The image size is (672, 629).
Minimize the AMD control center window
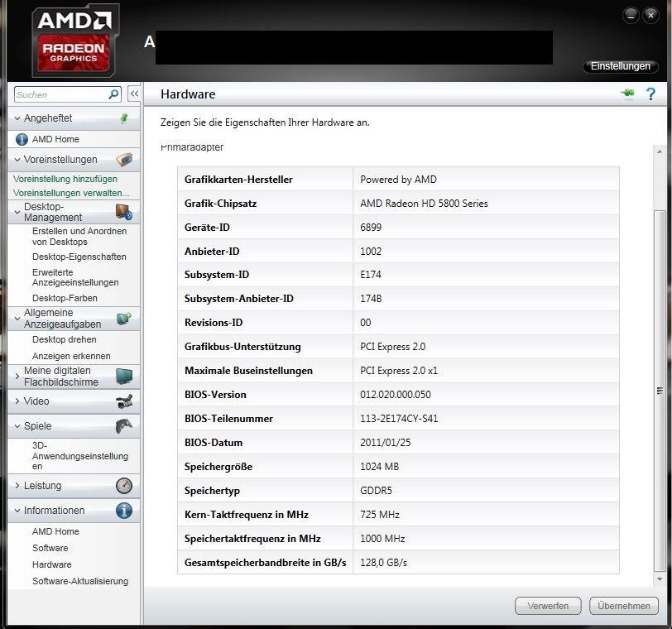tap(631, 16)
